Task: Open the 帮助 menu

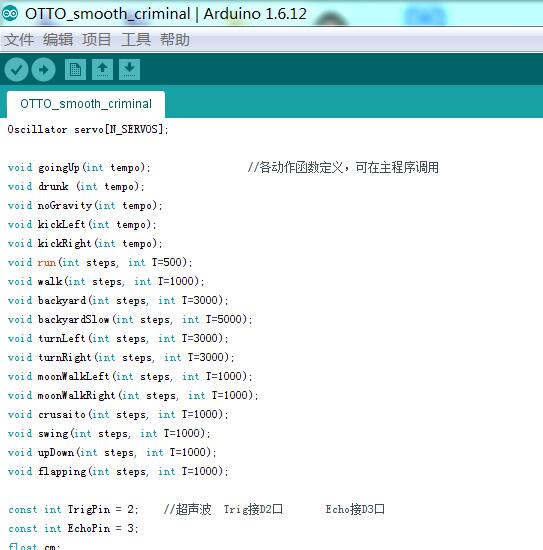Action: pyautogui.click(x=175, y=39)
